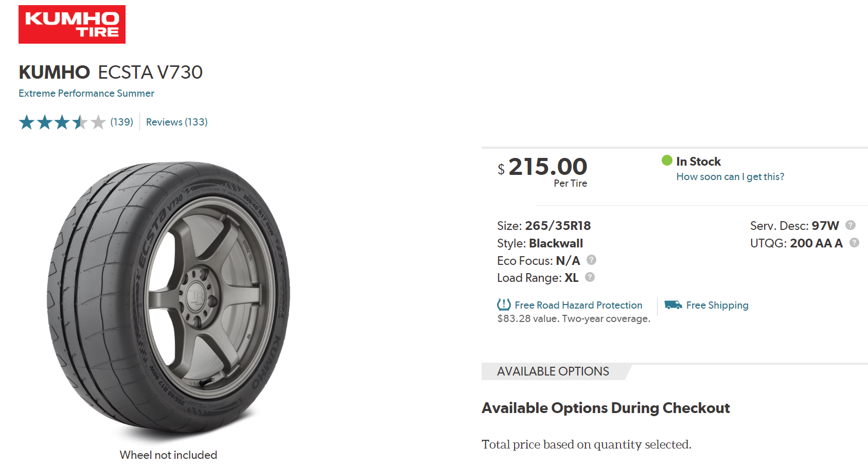Click the Free Shipping truck icon
The height and width of the screenshot is (465, 868).
[x=673, y=305]
